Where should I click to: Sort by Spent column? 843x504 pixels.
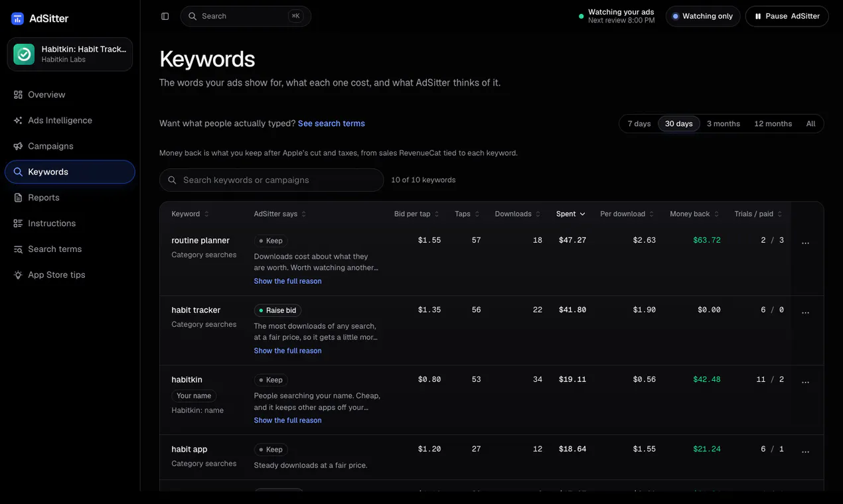(571, 214)
